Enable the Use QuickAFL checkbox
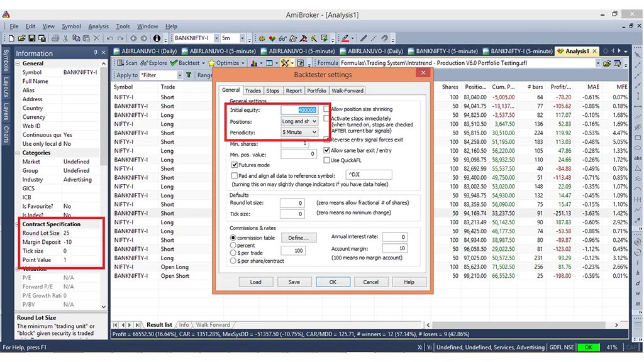This screenshot has height=362, width=644. 326,160
